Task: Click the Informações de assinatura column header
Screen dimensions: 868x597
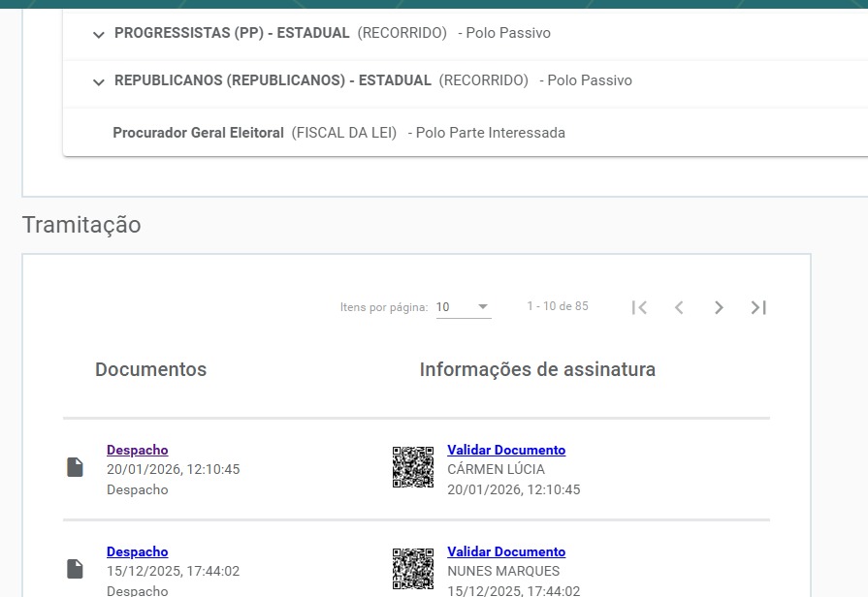Action: 537,369
